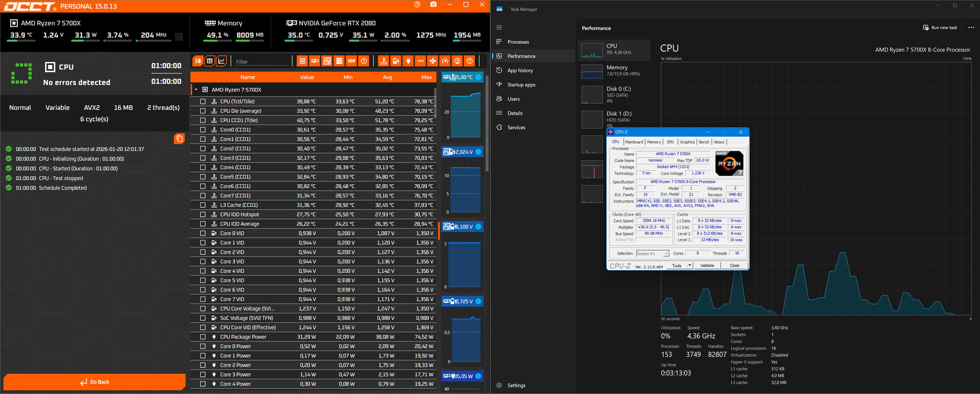Switch to Memory tab in CPU-Z
The height and width of the screenshot is (394, 980).
[x=654, y=142]
